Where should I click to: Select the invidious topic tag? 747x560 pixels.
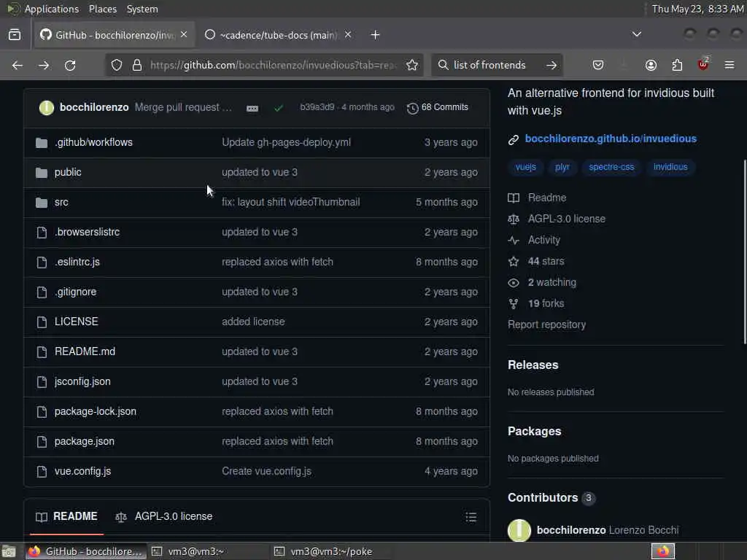(x=670, y=167)
